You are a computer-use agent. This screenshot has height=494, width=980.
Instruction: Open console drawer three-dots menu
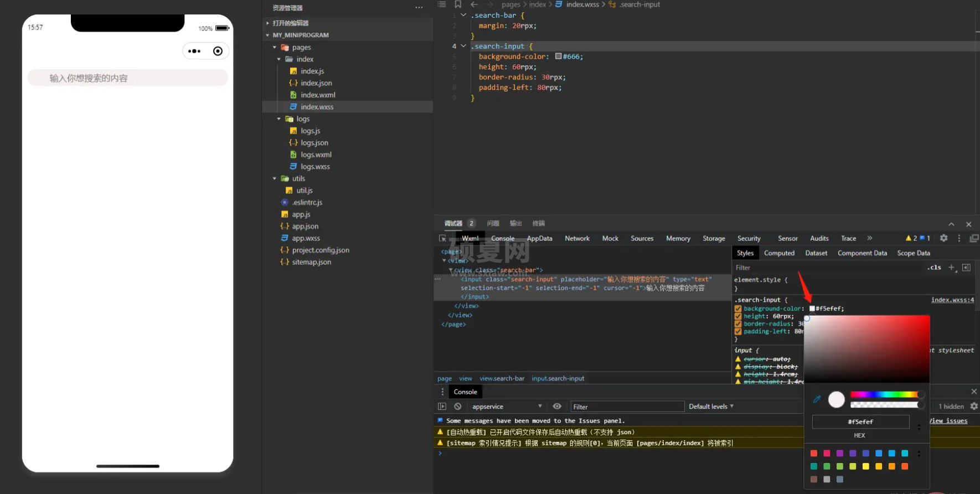click(x=442, y=392)
